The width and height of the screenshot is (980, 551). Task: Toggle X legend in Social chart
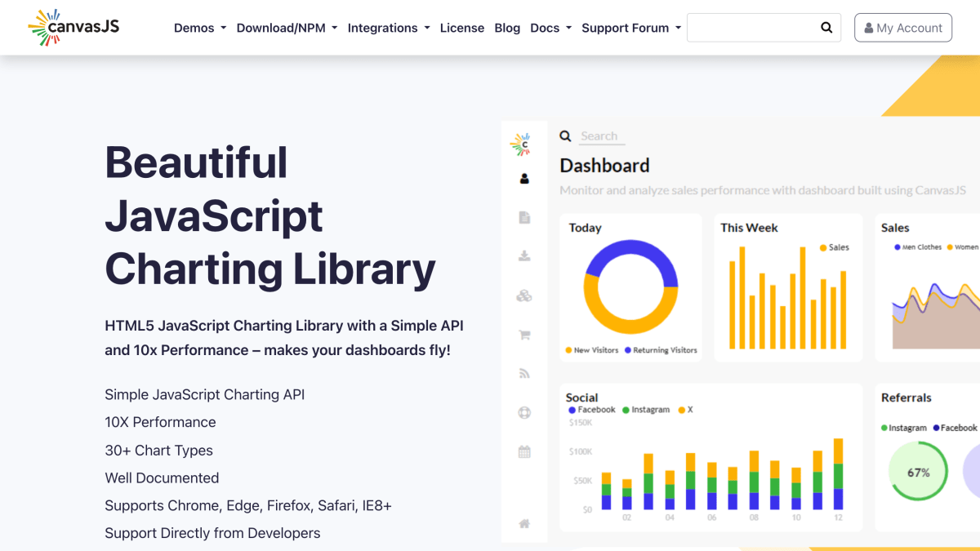tap(686, 410)
